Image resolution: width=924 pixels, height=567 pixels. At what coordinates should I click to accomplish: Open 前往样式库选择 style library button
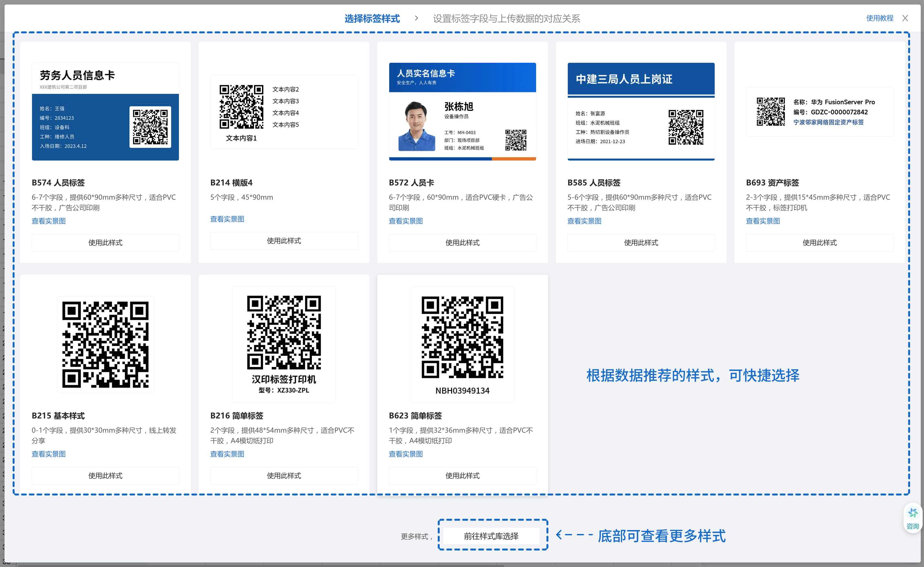coord(491,536)
